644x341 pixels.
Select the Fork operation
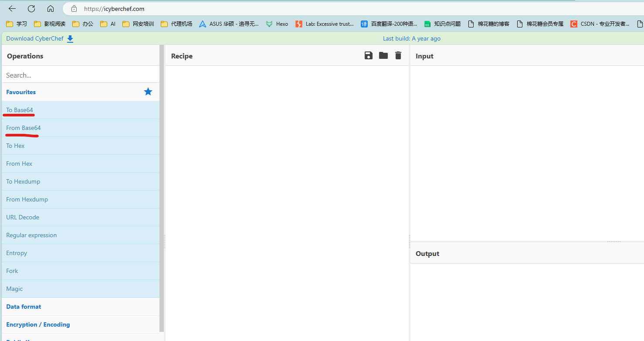[81, 271]
